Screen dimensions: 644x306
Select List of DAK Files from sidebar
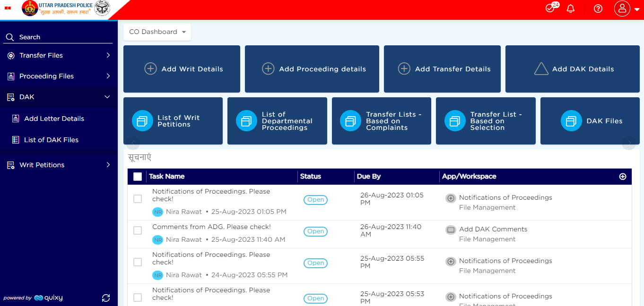(x=51, y=140)
